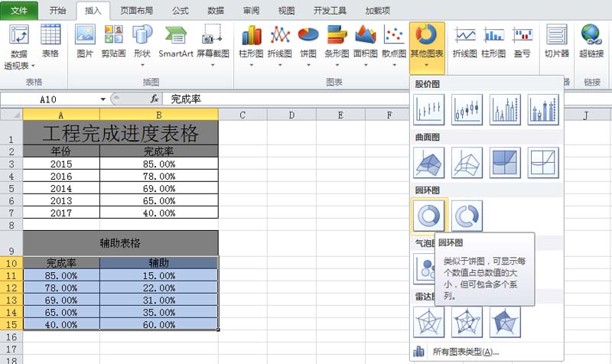Click the 60.00% cell in row 15
This screenshot has width=612, height=364.
click(x=159, y=324)
